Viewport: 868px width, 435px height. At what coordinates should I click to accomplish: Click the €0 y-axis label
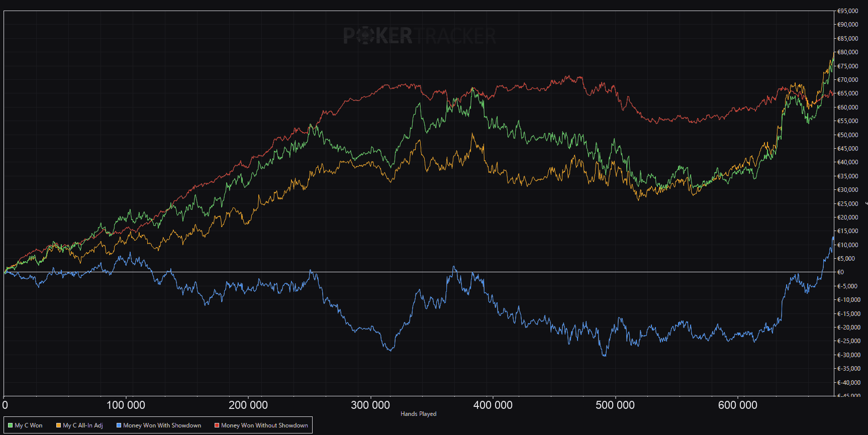840,272
